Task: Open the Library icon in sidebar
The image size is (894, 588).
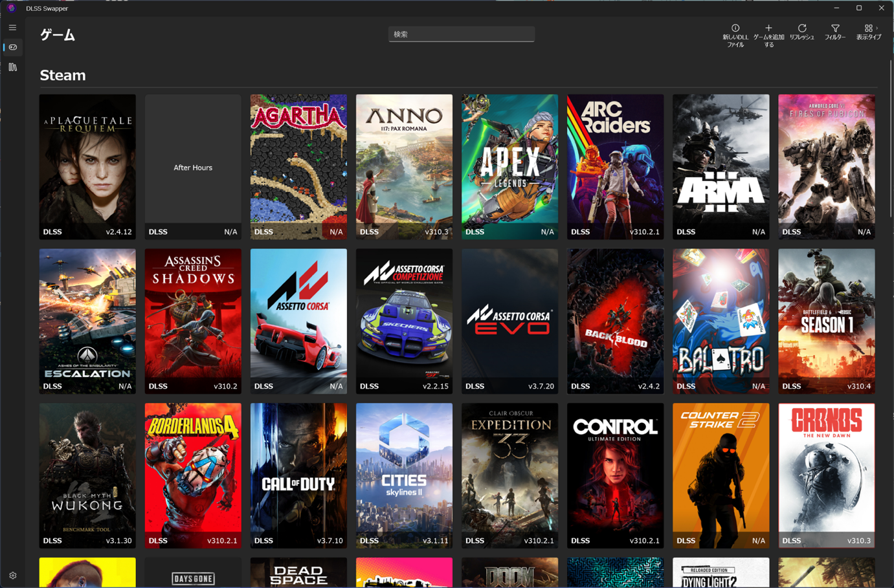Action: pyautogui.click(x=12, y=67)
